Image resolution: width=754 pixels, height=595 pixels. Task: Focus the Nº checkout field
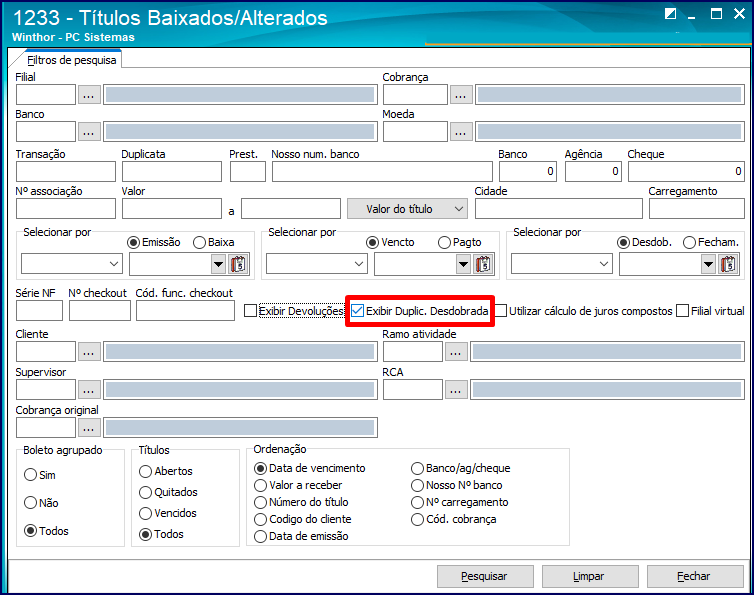[x=100, y=311]
